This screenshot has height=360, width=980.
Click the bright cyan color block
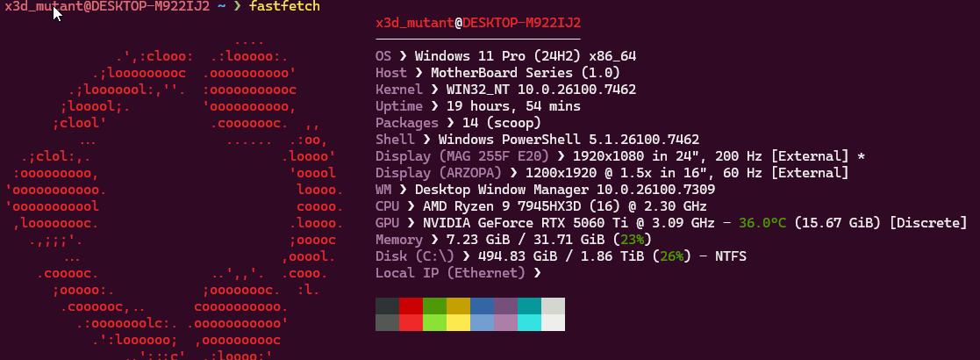(529, 322)
